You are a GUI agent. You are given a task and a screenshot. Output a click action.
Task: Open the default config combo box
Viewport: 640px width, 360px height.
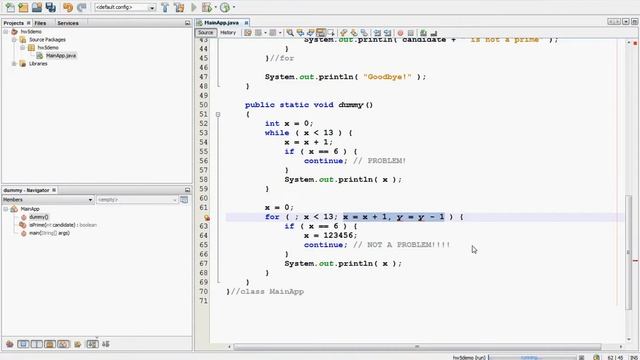click(x=125, y=7)
